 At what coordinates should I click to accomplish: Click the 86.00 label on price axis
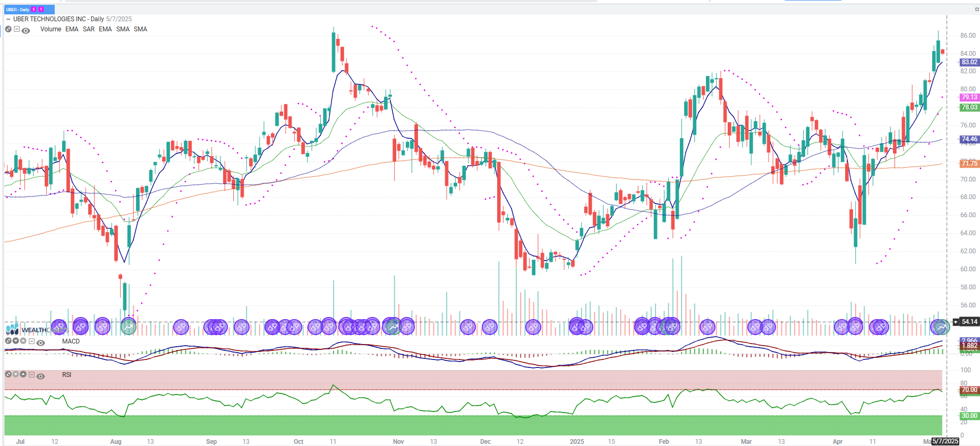coord(968,36)
